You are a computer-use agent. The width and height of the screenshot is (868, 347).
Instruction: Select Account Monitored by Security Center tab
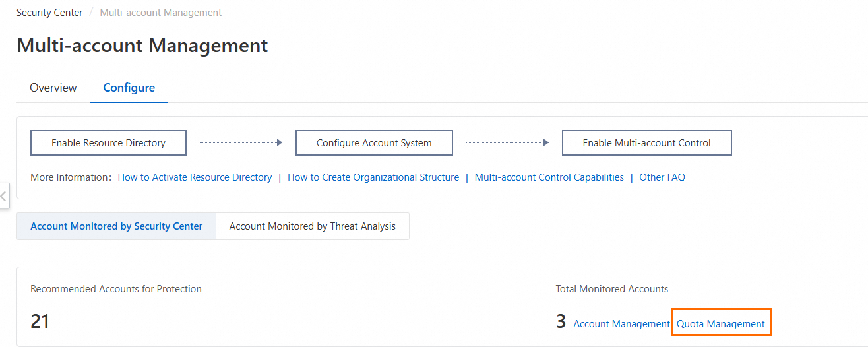tap(116, 226)
